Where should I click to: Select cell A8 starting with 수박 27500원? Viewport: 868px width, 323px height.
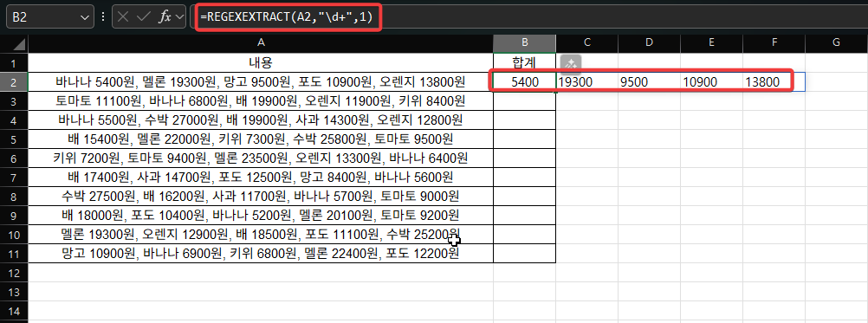[261, 197]
